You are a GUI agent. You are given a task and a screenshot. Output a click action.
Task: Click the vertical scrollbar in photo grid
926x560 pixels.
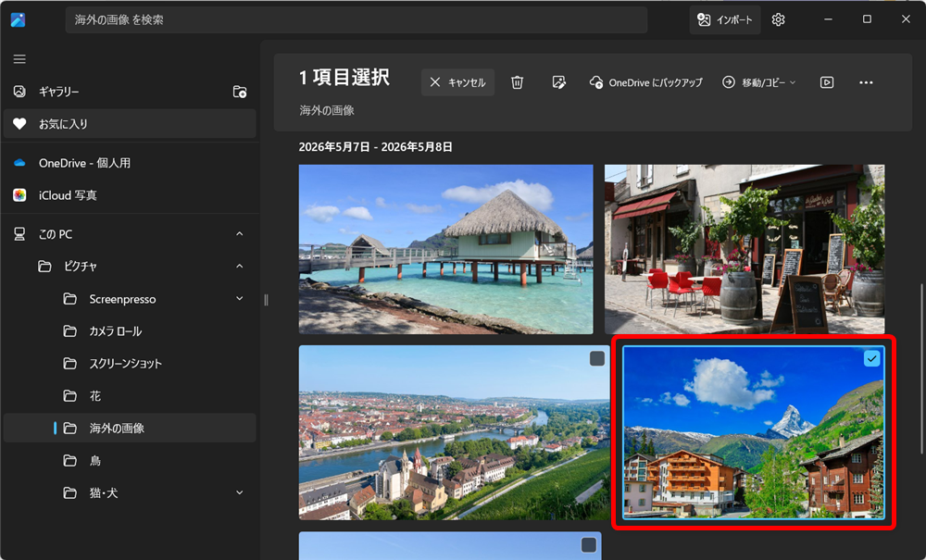click(920, 368)
